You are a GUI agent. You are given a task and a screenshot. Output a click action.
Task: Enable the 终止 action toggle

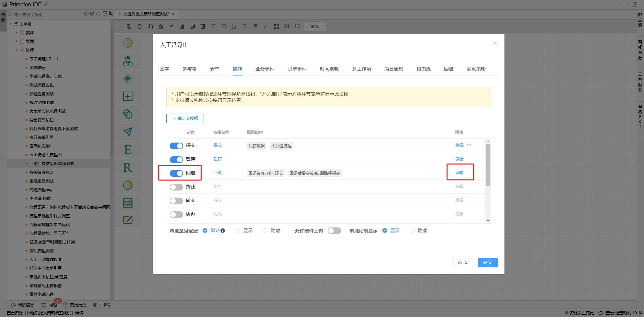pyautogui.click(x=176, y=187)
